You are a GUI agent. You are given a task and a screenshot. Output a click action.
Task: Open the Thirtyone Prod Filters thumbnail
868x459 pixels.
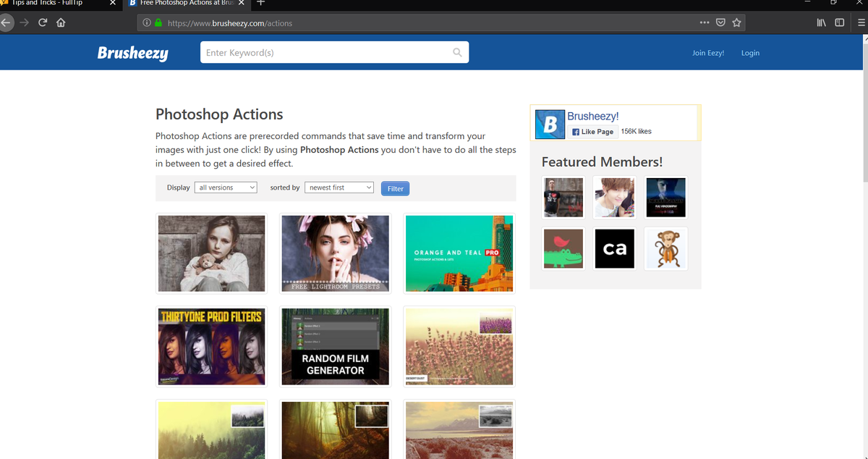211,347
